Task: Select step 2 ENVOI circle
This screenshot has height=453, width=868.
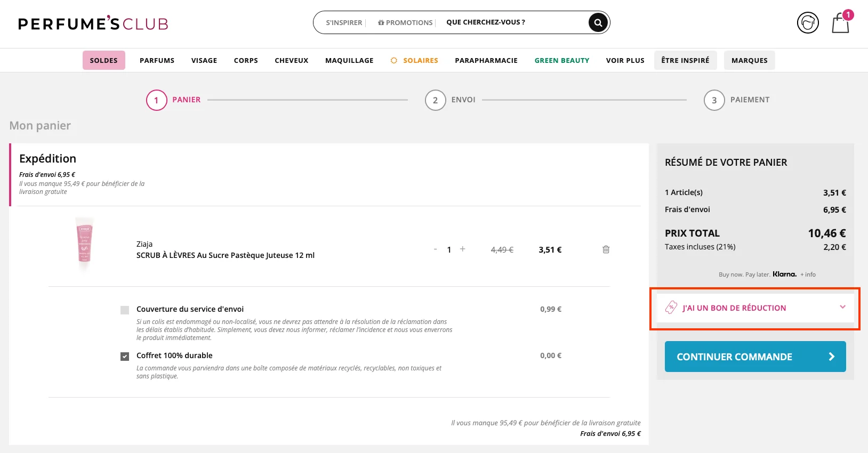Action: tap(435, 100)
